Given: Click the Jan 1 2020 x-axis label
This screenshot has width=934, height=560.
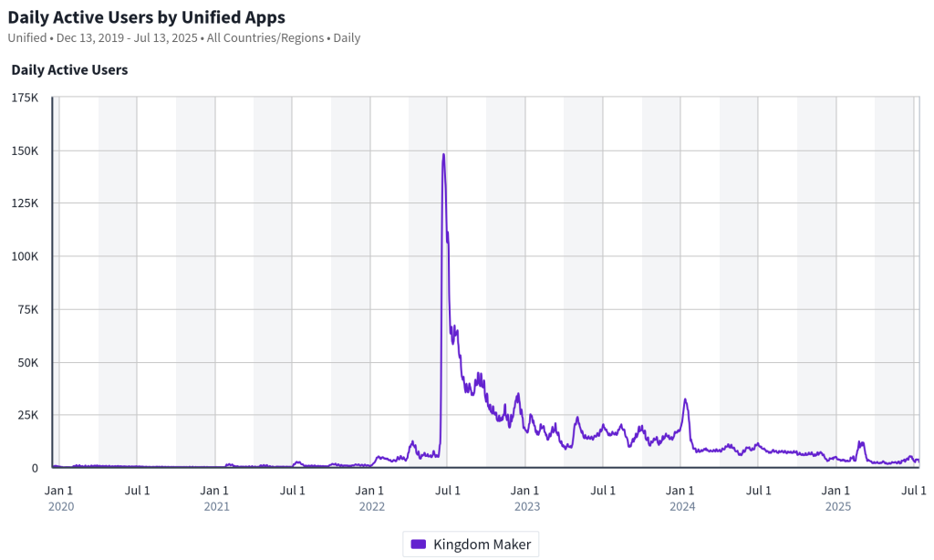Looking at the screenshot, I should click(x=58, y=491).
